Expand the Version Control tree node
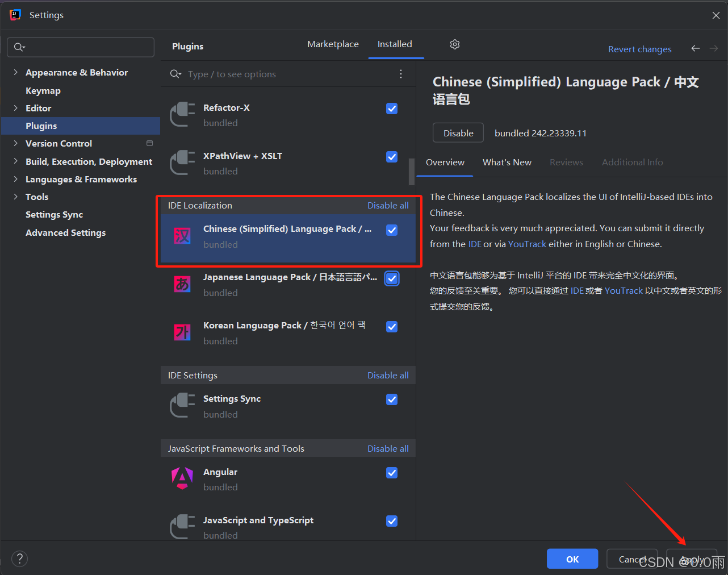Screen dimensions: 728x575 click(15, 143)
